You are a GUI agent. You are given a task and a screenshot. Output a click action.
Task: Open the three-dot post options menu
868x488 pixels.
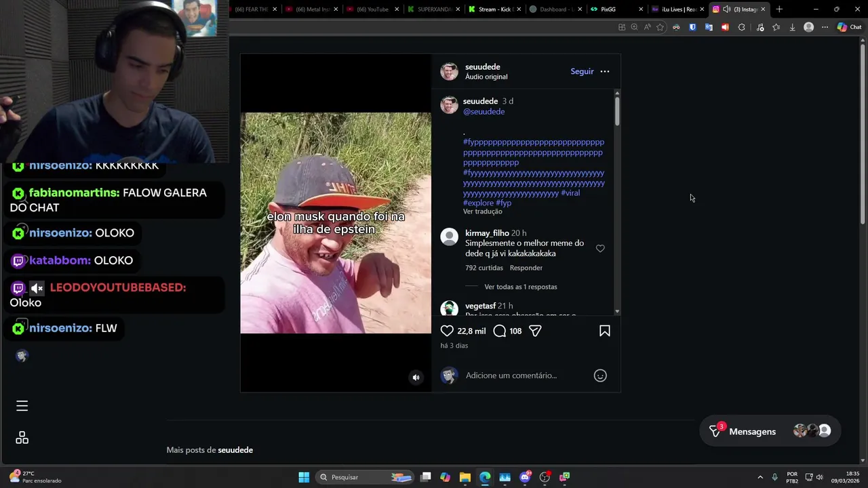(605, 71)
